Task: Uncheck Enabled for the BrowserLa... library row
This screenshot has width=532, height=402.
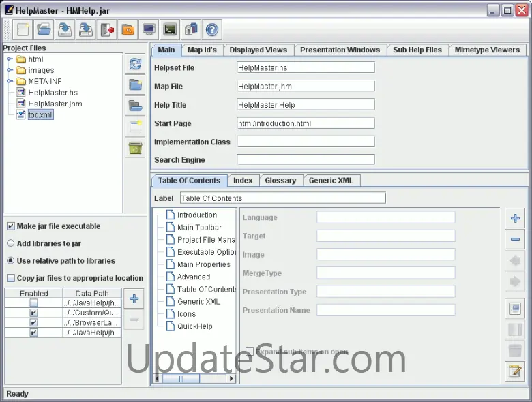Action: [33, 323]
